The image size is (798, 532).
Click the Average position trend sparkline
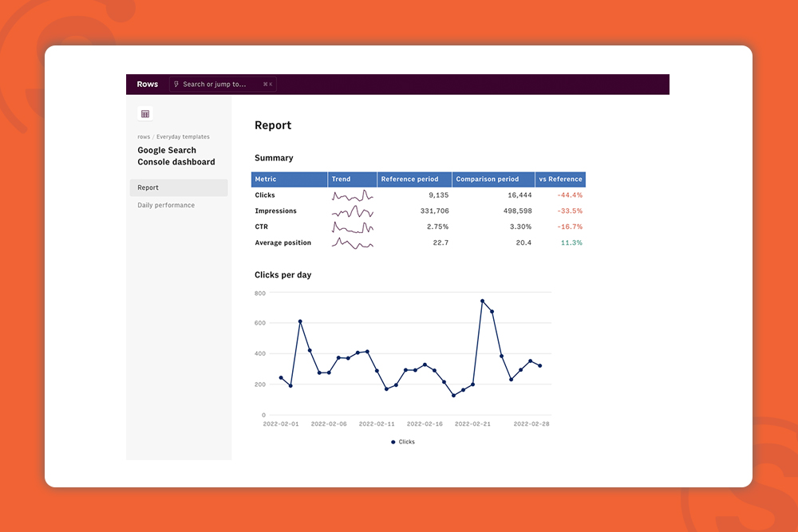point(352,243)
